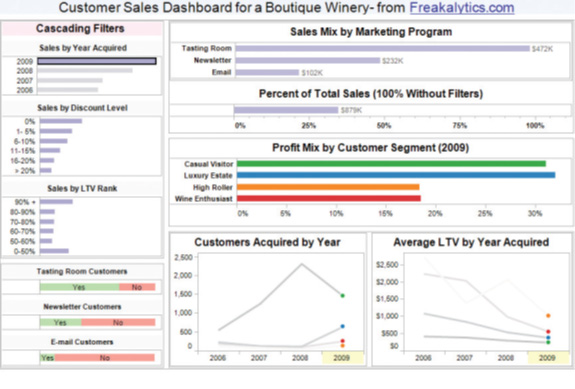Image resolution: width=575 pixels, height=389 pixels.
Task: Click the orange dot in Average LTV chart
Action: [x=548, y=316]
